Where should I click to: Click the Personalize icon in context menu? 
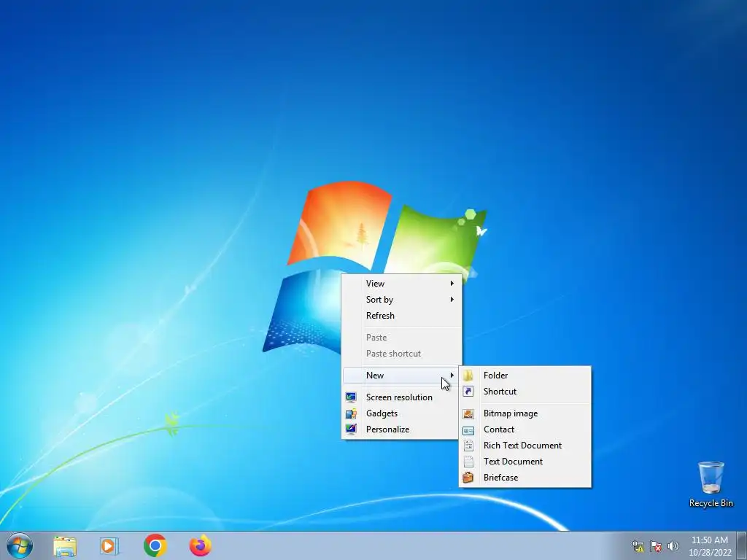click(351, 429)
